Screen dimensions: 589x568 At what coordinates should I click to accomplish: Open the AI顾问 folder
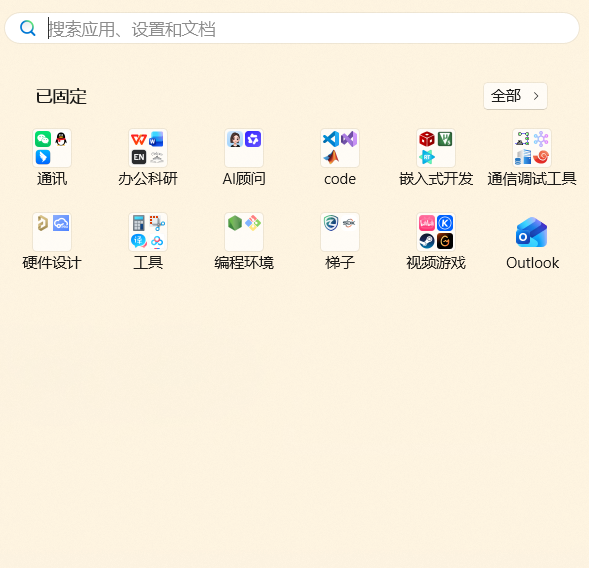click(244, 148)
